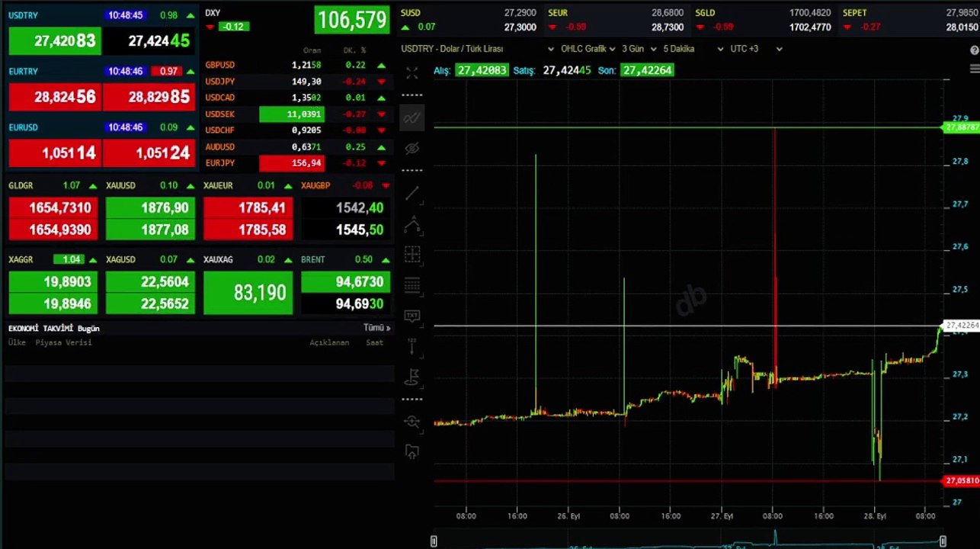Open the 3 Gün range dropdown
Viewport: 980px width, 549px height.
639,49
